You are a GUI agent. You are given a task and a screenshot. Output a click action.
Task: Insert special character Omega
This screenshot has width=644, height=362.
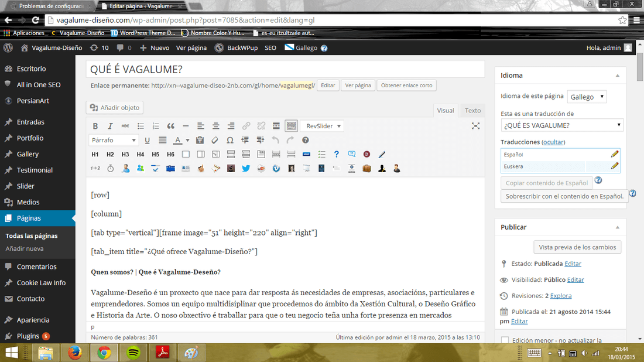click(230, 140)
